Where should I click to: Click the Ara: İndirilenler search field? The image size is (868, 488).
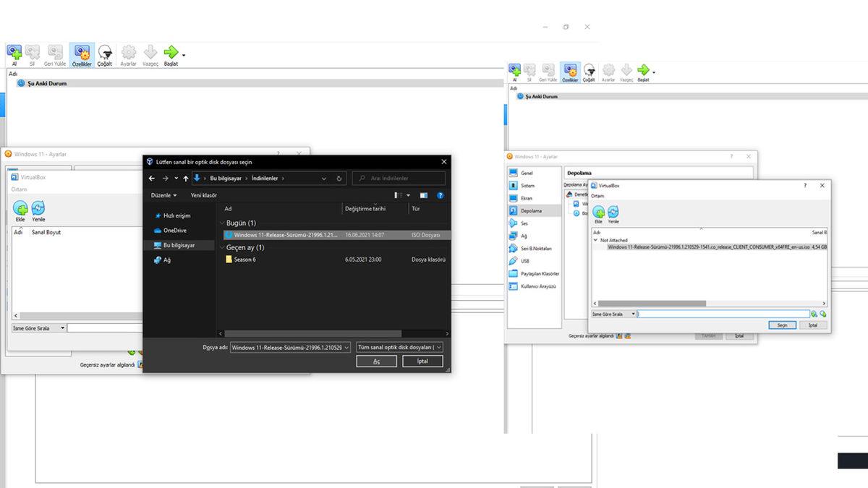click(x=396, y=178)
